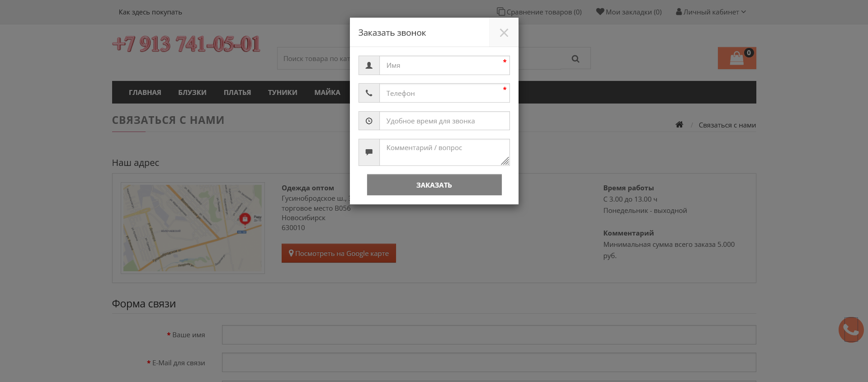Click the 'Форма связи' section heading
Image resolution: width=868 pixels, height=382 pixels.
(x=144, y=304)
